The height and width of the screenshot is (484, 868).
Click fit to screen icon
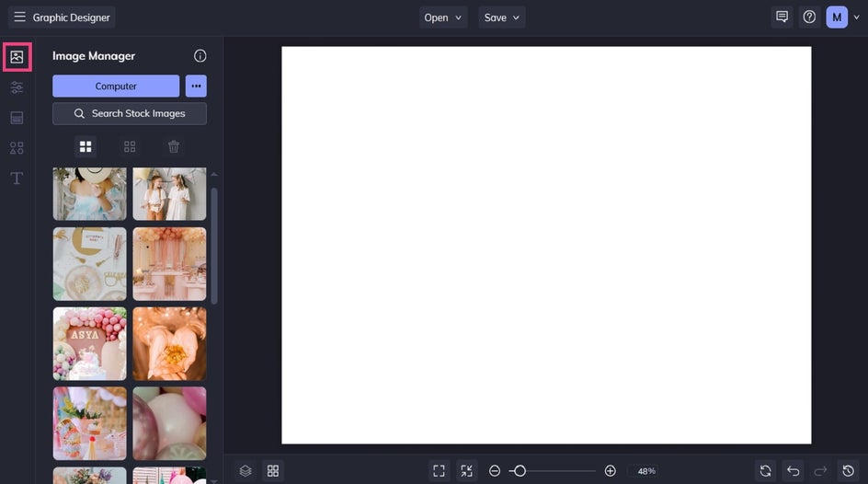[x=439, y=471]
